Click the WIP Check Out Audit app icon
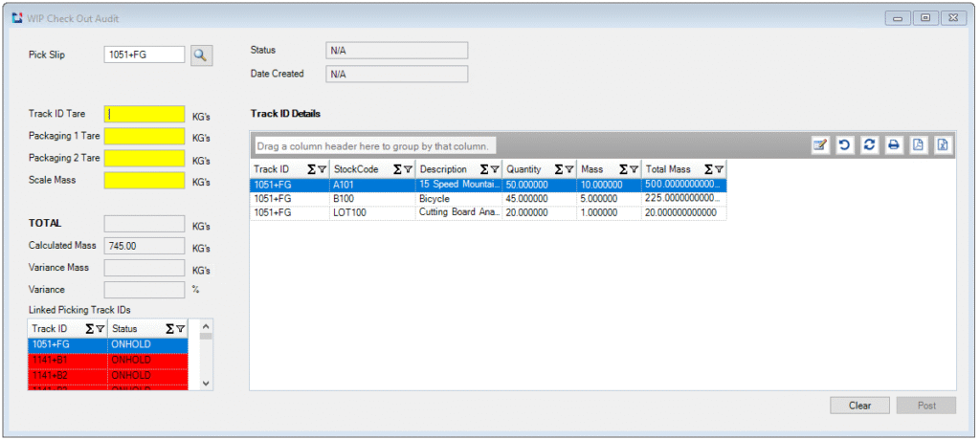Viewport: 980px width, 440px height. 17,18
